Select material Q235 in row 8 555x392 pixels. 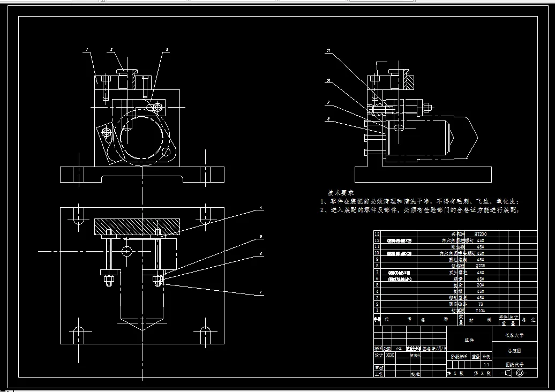pos(481,266)
